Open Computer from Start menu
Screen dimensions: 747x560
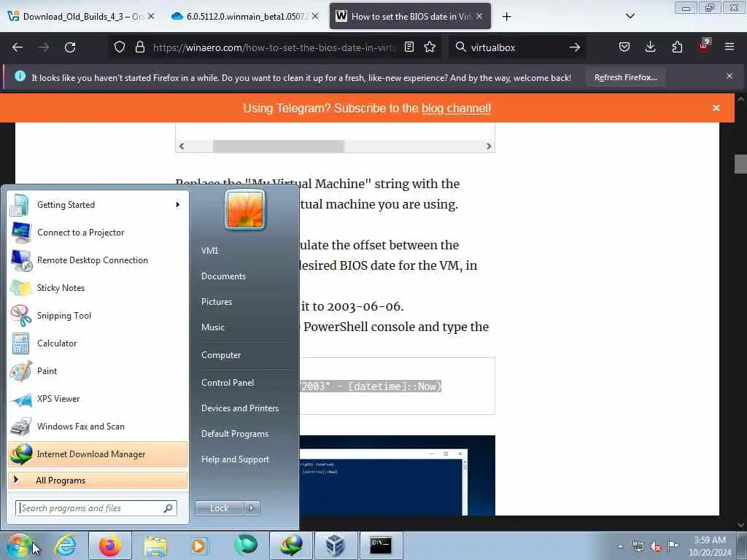click(221, 355)
